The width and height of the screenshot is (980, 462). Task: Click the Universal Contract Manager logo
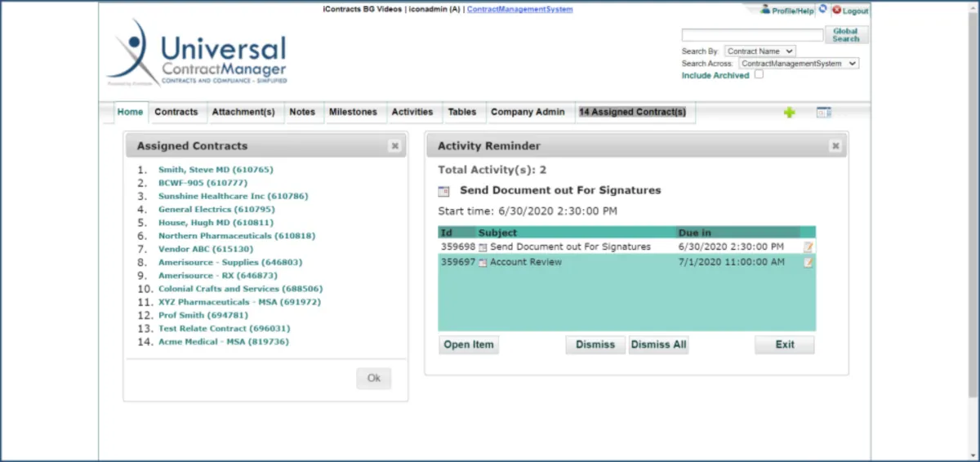(198, 51)
